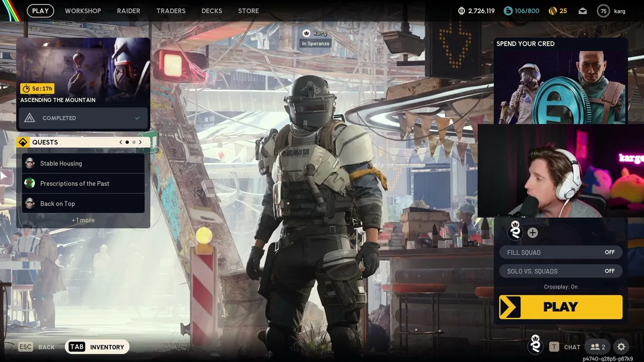Image resolution: width=644 pixels, height=362 pixels.
Task: Click the level 75 player badge
Action: point(603,11)
